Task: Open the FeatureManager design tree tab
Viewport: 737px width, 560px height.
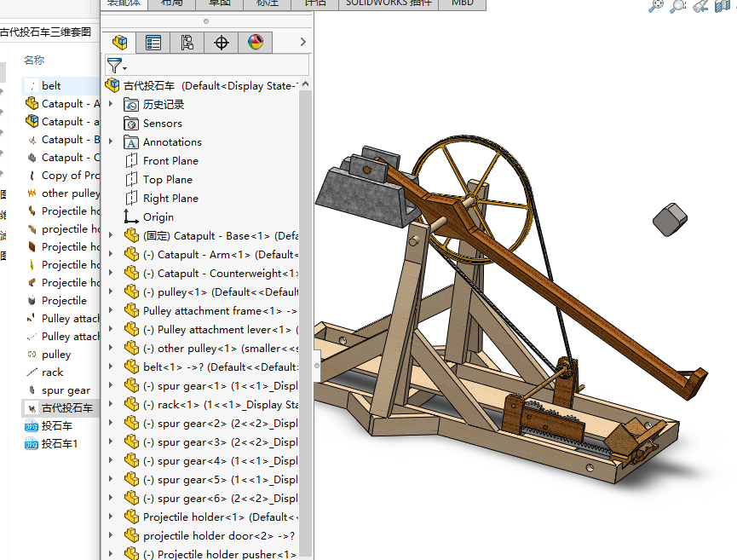Action: (119, 42)
